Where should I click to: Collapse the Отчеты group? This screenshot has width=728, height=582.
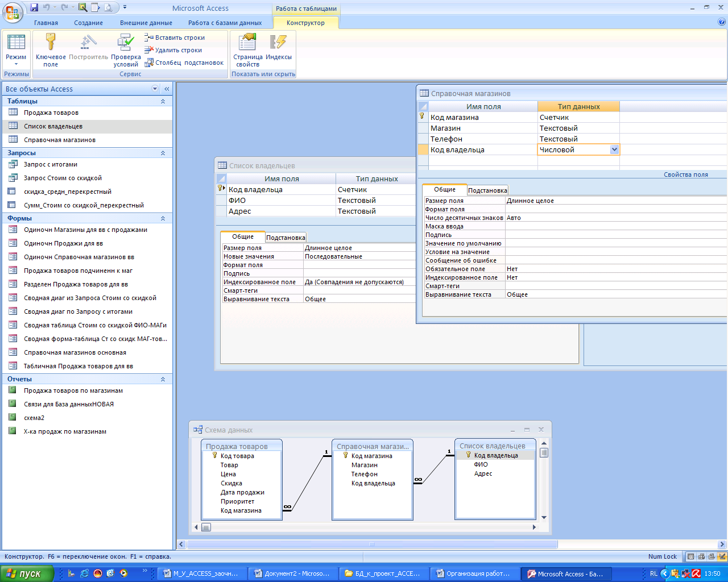tap(163, 379)
